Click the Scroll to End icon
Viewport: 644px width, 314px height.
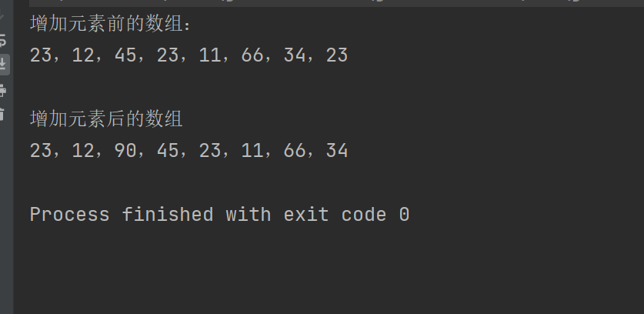pyautogui.click(x=3, y=64)
